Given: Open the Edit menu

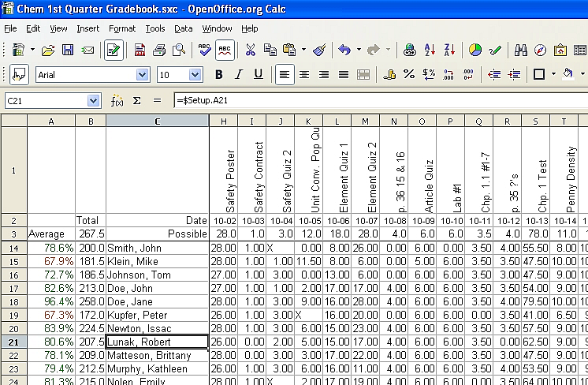Looking at the screenshot, I should [33, 28].
